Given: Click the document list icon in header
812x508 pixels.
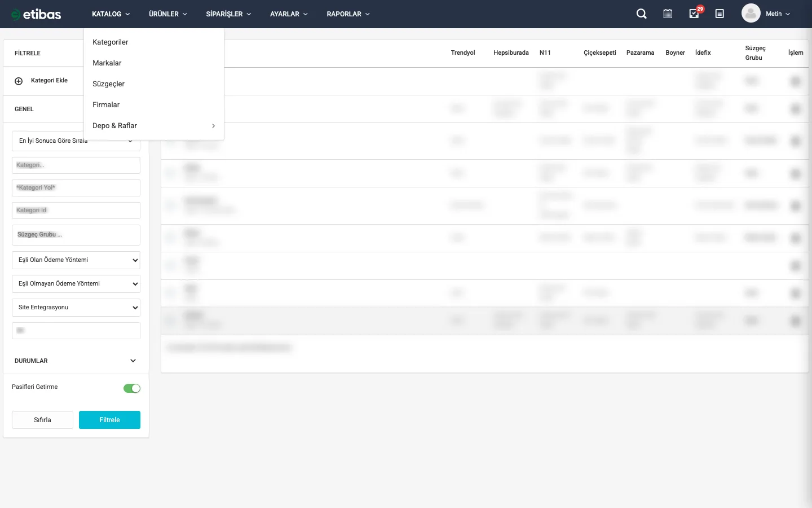Looking at the screenshot, I should pyautogui.click(x=720, y=14).
